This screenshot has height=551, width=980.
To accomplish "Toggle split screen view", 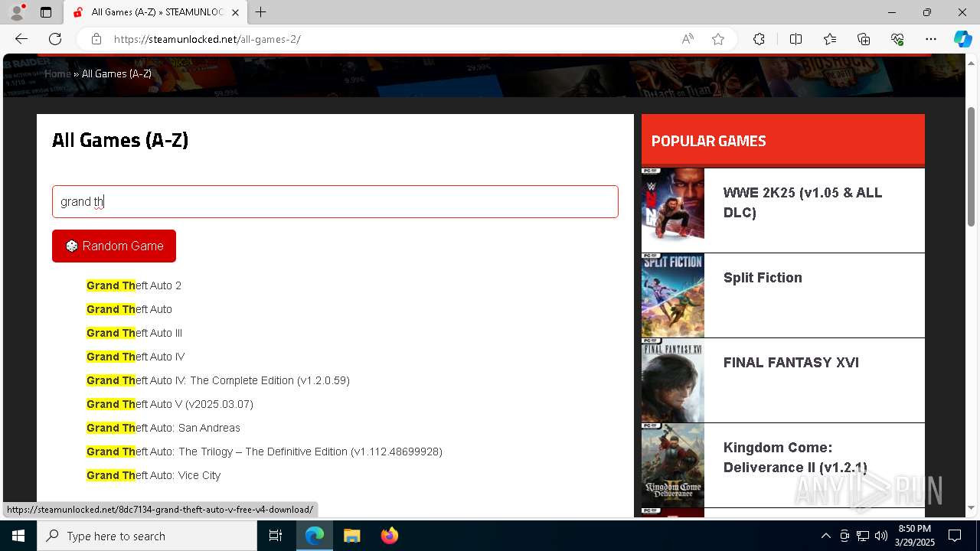I will [x=795, y=39].
